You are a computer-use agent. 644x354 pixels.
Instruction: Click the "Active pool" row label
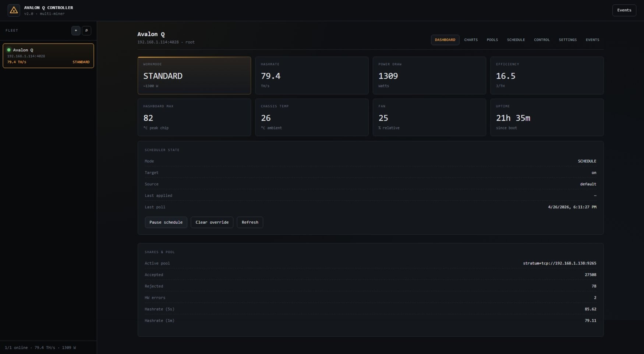pos(157,263)
